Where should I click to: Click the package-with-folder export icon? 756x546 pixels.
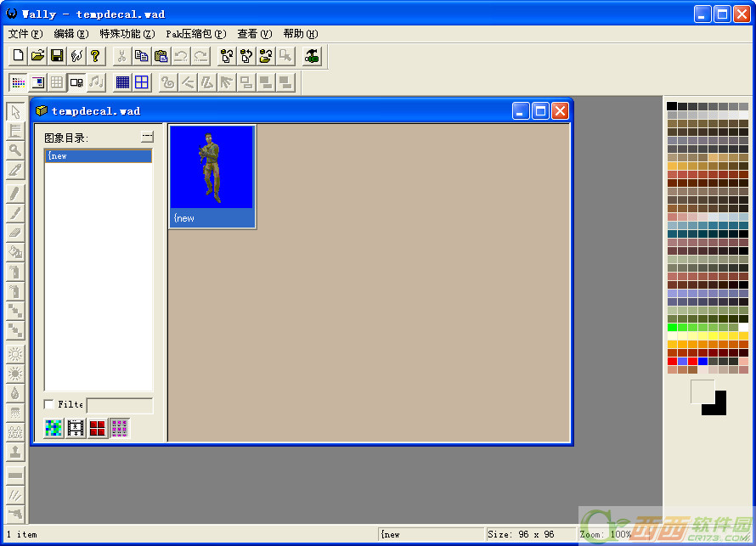point(266,56)
